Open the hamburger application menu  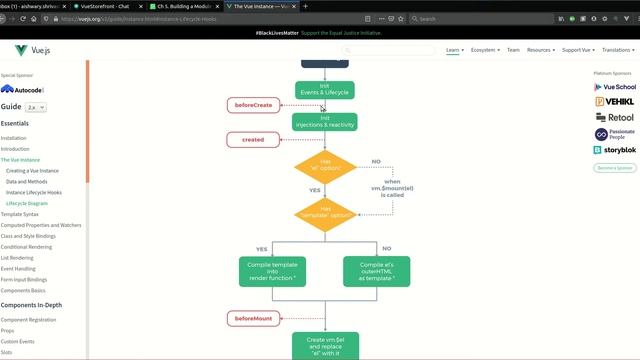tap(638, 19)
